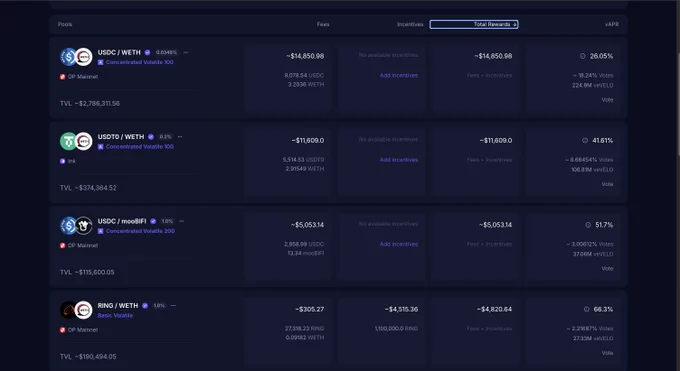The width and height of the screenshot is (680, 371).
Task: Click the WETH token icon in the USDC / WETH pool
Action: (84, 57)
